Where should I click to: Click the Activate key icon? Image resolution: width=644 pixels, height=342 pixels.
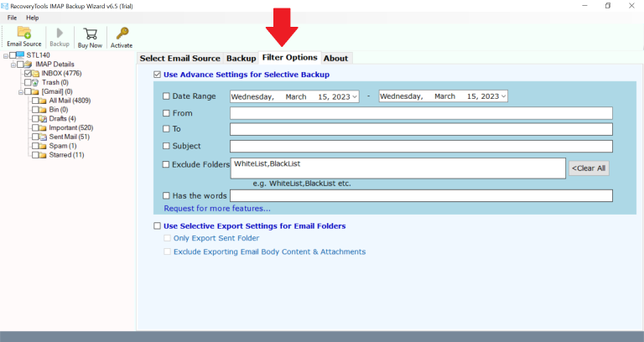(122, 33)
